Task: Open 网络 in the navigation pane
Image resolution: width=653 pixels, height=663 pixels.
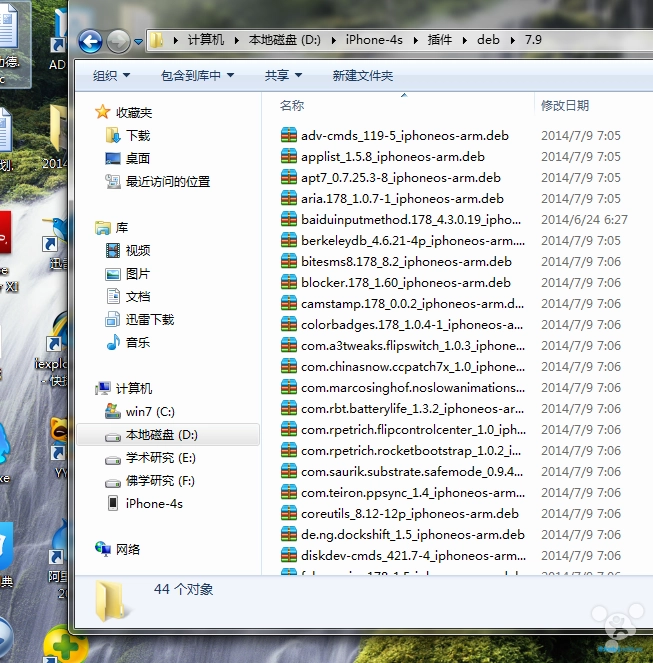Action: (x=128, y=549)
